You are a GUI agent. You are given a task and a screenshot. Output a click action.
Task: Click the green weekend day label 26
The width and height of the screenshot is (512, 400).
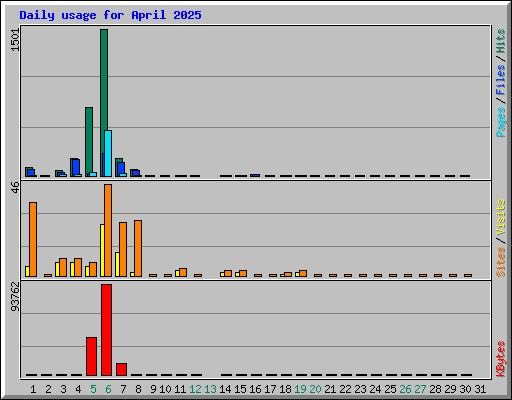(405, 389)
